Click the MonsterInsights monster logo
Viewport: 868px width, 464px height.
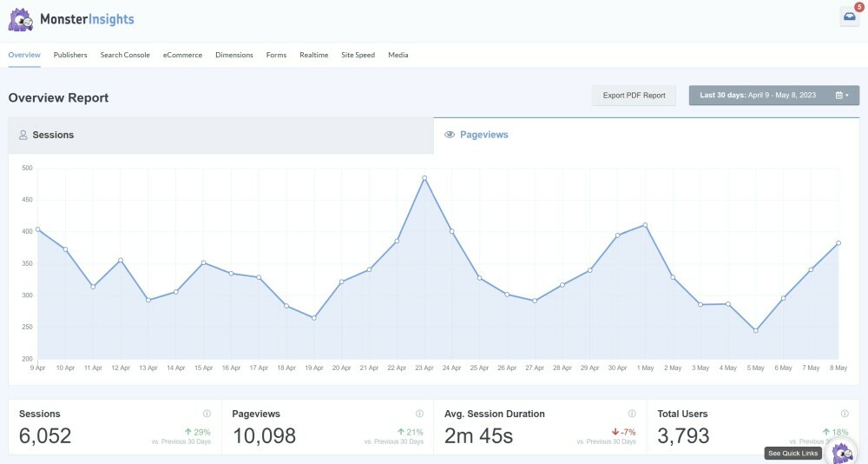[21, 19]
